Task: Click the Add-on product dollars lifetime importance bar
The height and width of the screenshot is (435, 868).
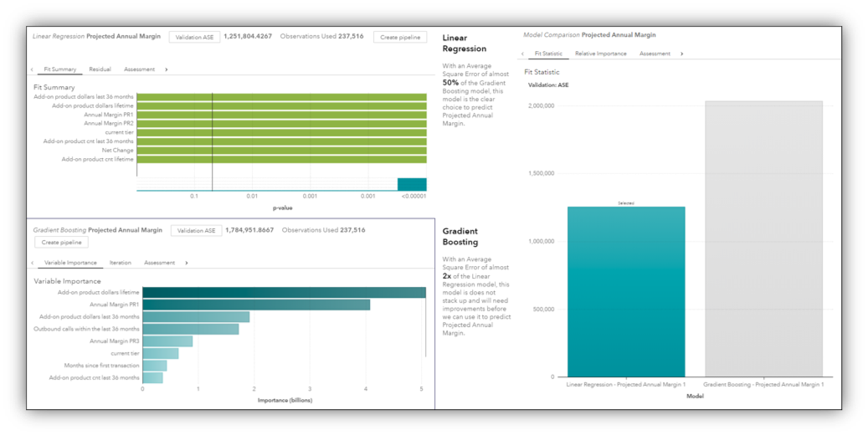Action: pos(284,292)
